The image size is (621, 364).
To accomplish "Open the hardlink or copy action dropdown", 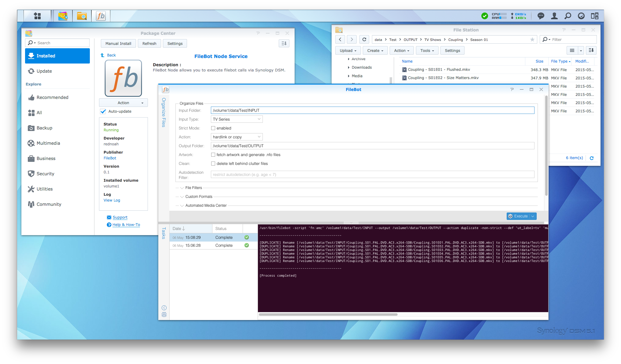I will point(237,137).
